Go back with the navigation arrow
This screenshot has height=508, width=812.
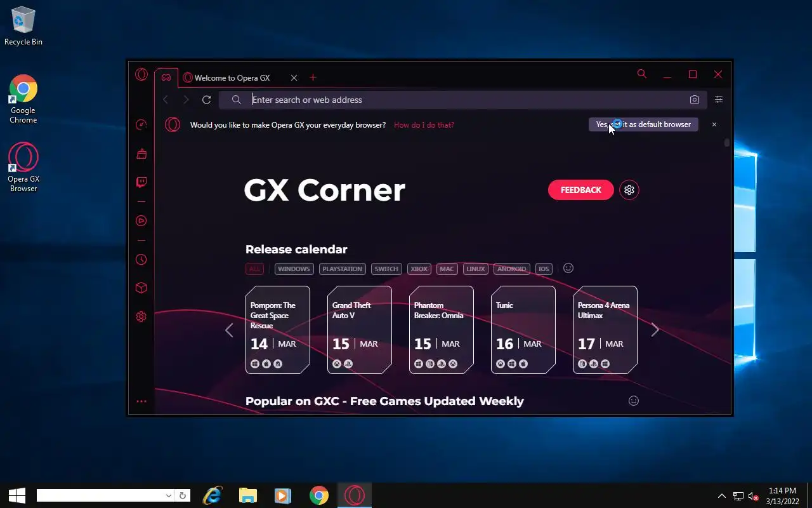point(166,100)
